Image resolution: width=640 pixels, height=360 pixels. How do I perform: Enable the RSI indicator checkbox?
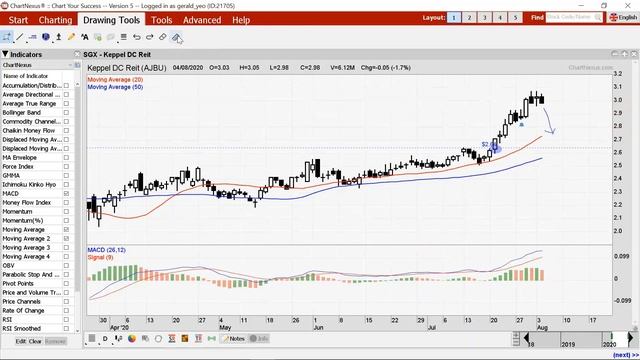pyautogui.click(x=66, y=320)
